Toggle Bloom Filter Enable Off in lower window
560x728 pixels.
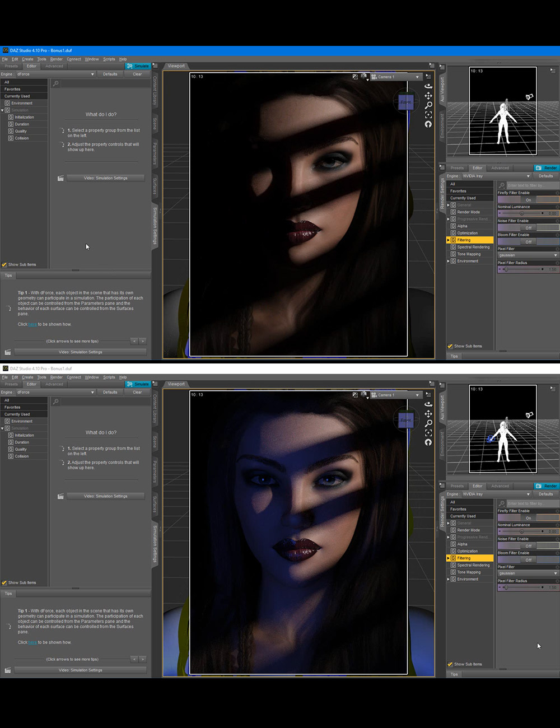[x=528, y=560]
